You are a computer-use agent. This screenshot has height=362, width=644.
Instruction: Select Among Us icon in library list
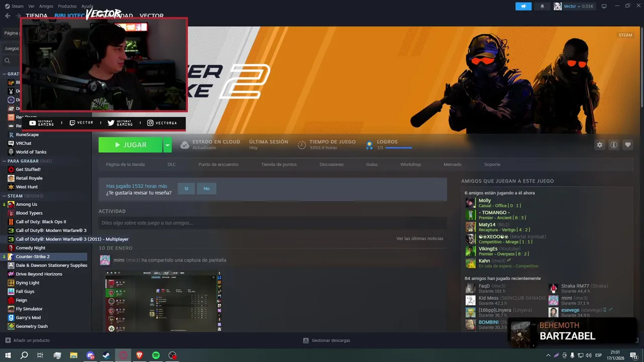click(11, 204)
